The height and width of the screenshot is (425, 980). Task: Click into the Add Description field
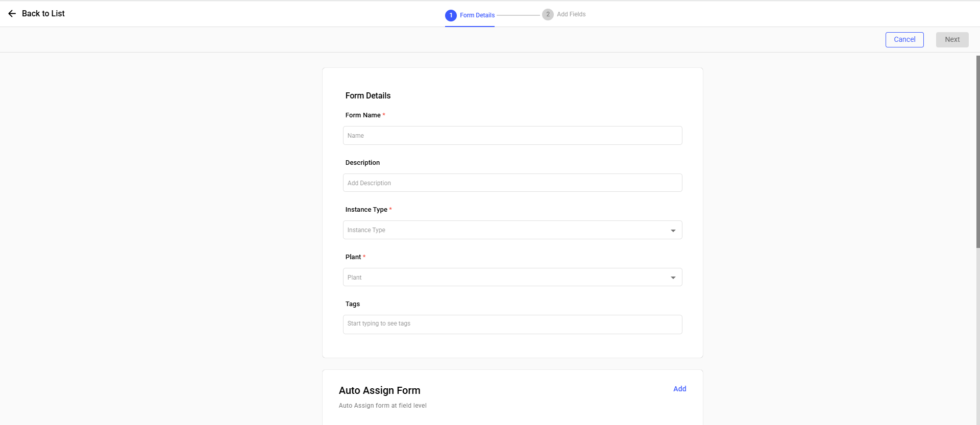click(512, 183)
